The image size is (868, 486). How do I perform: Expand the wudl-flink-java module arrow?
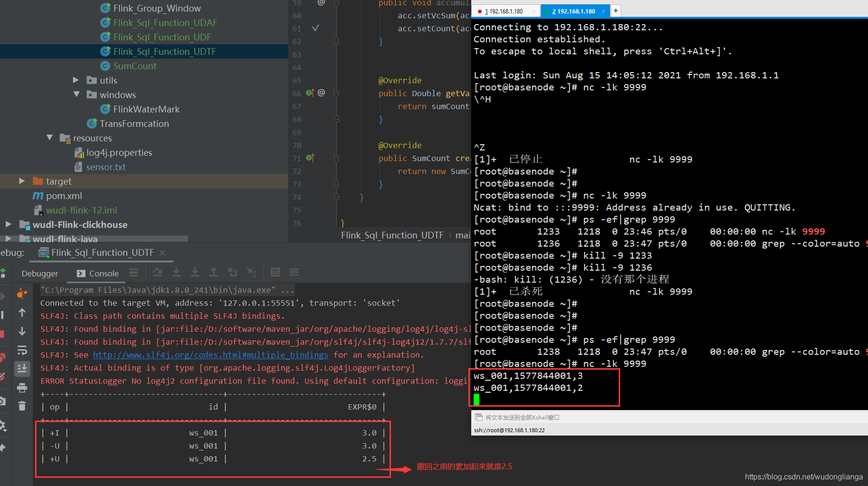8,238
